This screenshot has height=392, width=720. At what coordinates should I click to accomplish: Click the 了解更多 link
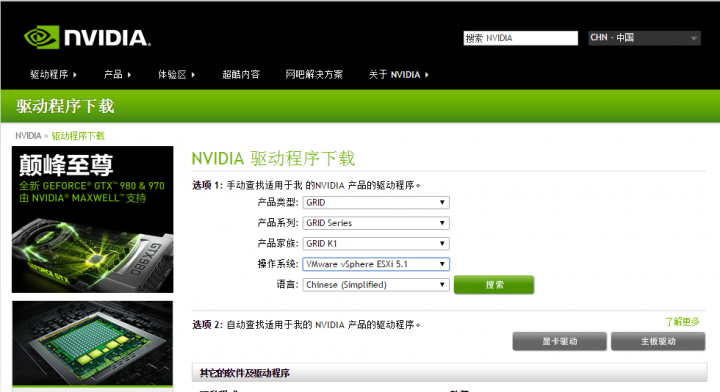682,322
